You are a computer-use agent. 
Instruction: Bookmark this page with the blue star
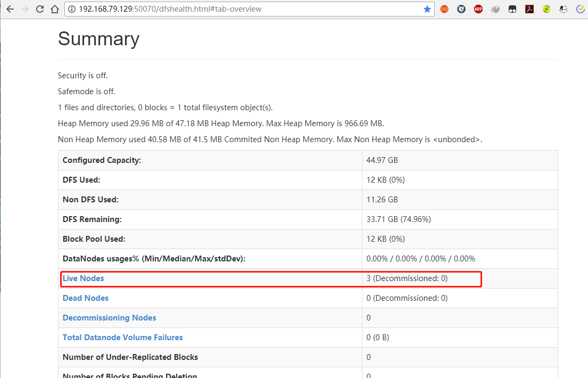click(x=427, y=9)
